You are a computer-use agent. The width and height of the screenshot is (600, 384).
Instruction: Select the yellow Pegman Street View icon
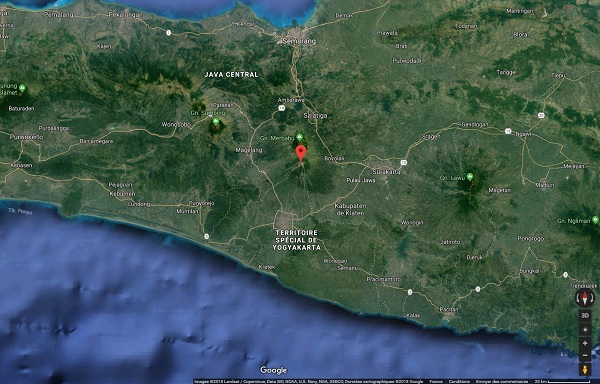(x=585, y=370)
